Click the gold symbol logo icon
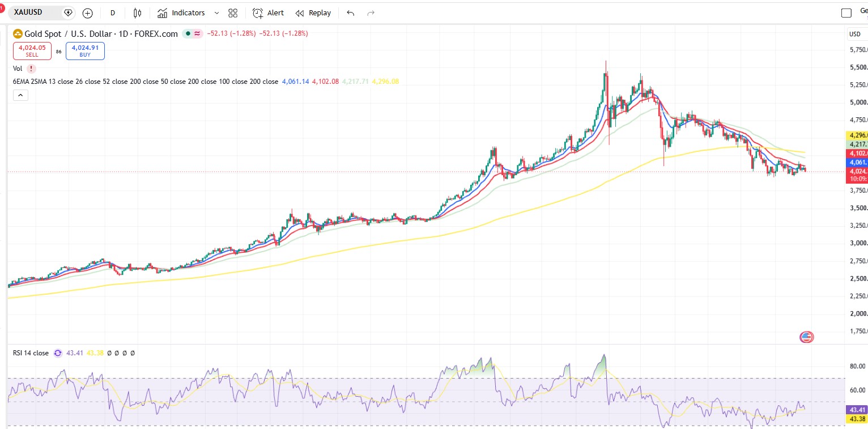 click(x=18, y=33)
